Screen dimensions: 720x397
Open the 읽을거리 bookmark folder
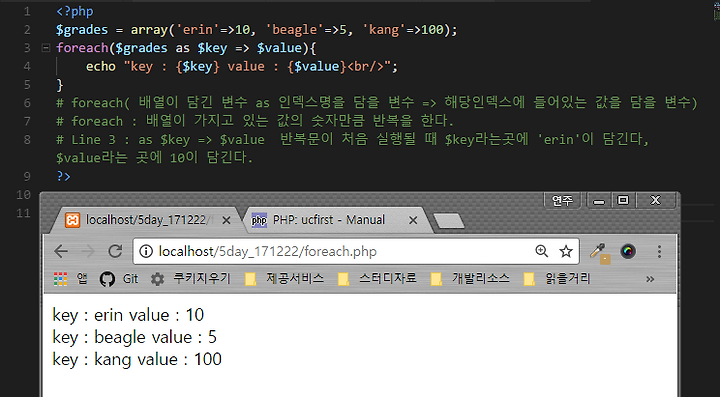coord(557,279)
